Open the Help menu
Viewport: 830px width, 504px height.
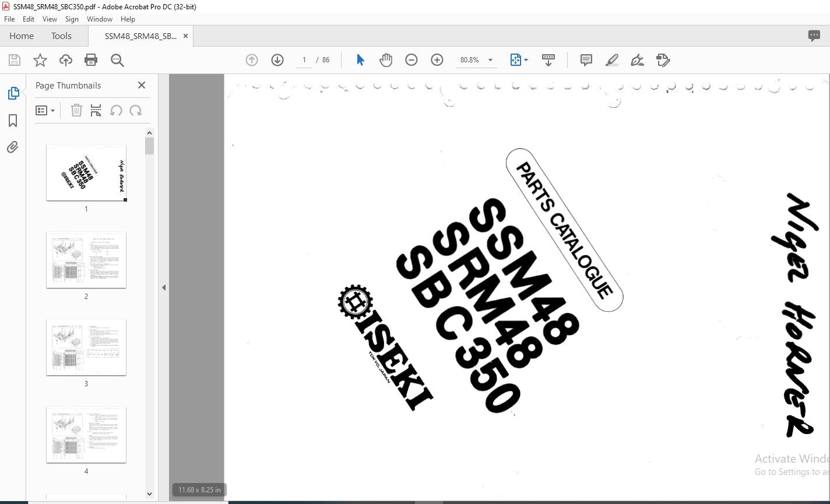tap(128, 19)
